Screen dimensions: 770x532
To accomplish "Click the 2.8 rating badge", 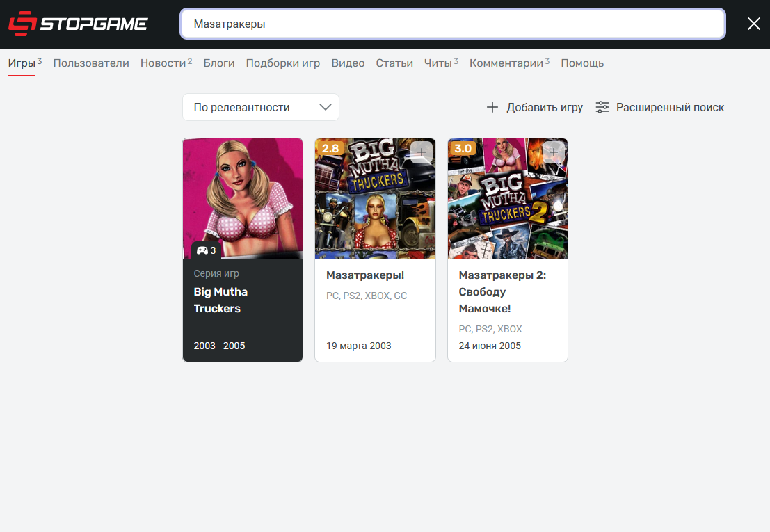I will pos(330,147).
